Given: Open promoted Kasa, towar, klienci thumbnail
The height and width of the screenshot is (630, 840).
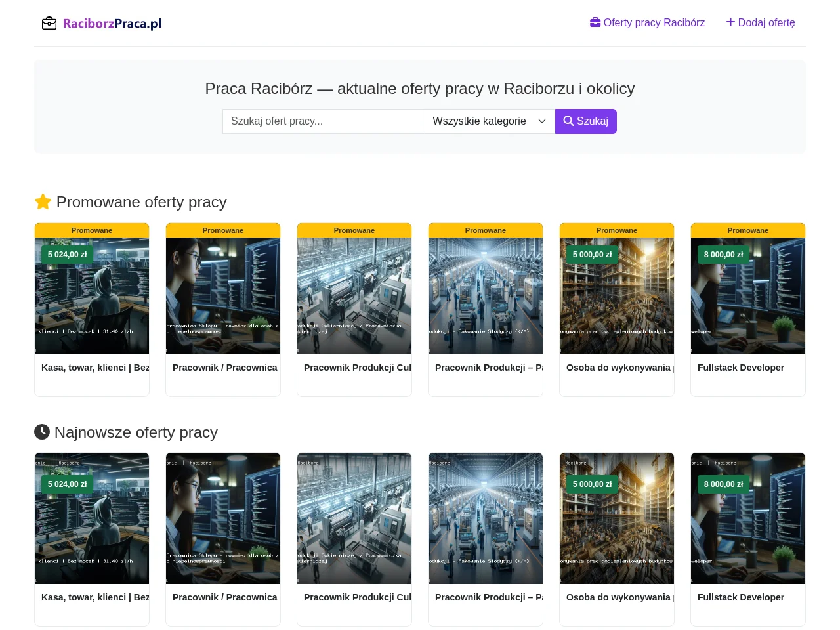Looking at the screenshot, I should pyautogui.click(x=92, y=296).
